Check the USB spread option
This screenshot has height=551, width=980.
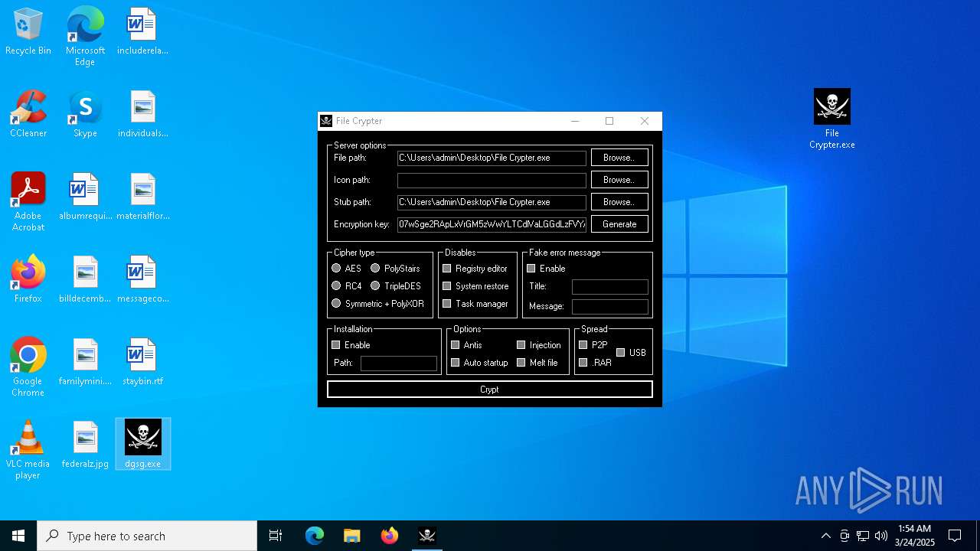(621, 353)
